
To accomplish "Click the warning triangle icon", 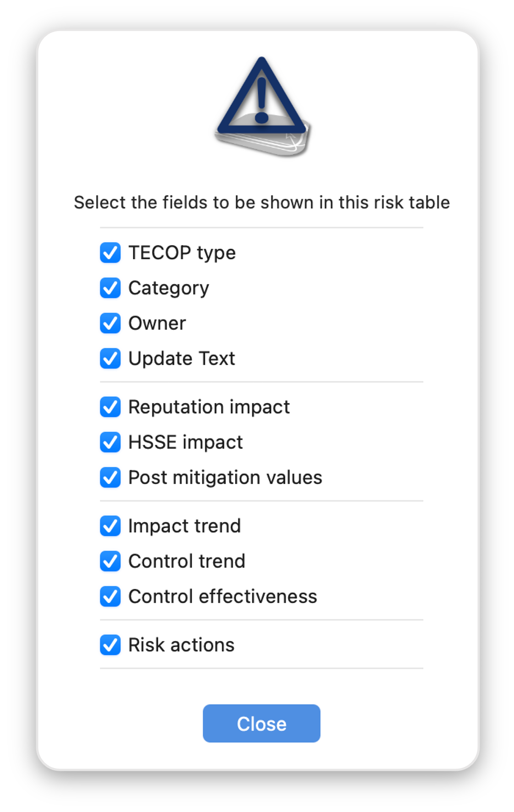I will pyautogui.click(x=262, y=105).
